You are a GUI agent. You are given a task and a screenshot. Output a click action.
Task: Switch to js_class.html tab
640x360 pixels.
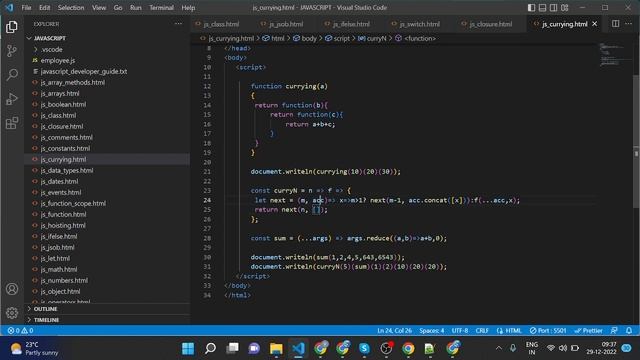(222, 24)
